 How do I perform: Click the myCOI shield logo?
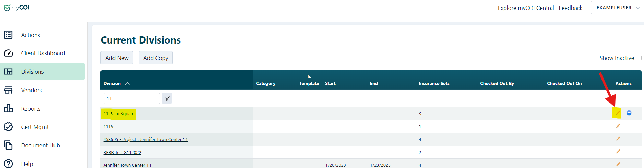click(7, 8)
